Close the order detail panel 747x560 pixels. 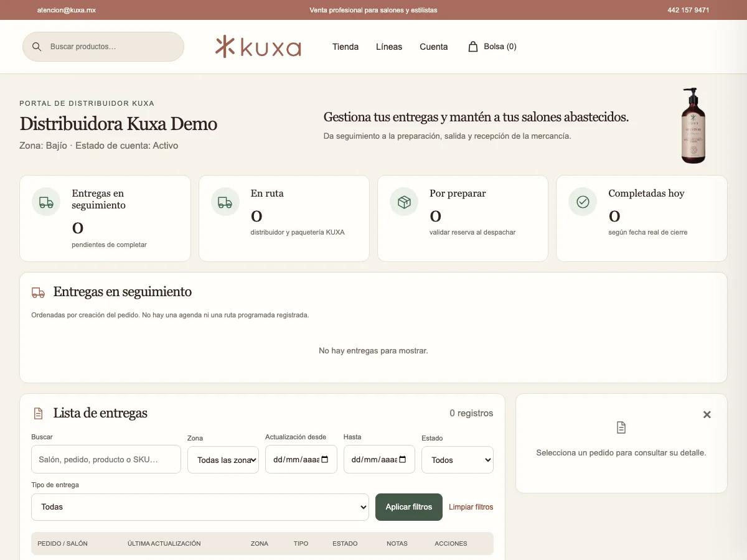coord(707,414)
